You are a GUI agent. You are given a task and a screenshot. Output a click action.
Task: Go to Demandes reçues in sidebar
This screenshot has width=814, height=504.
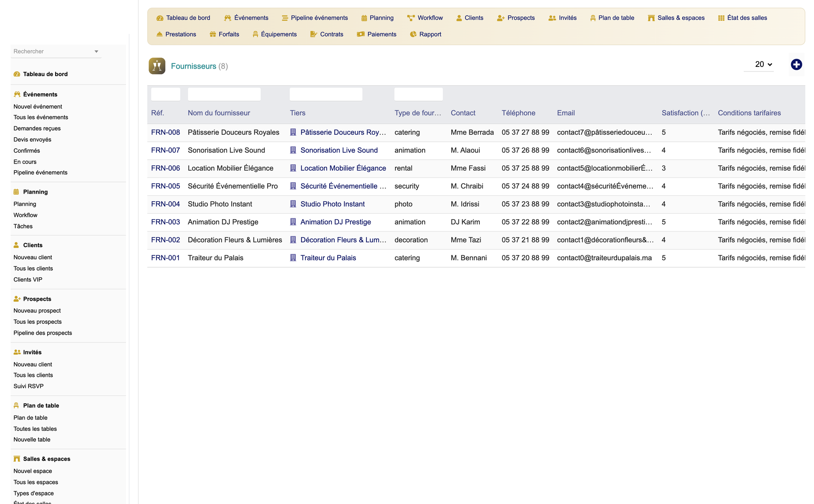37,128
